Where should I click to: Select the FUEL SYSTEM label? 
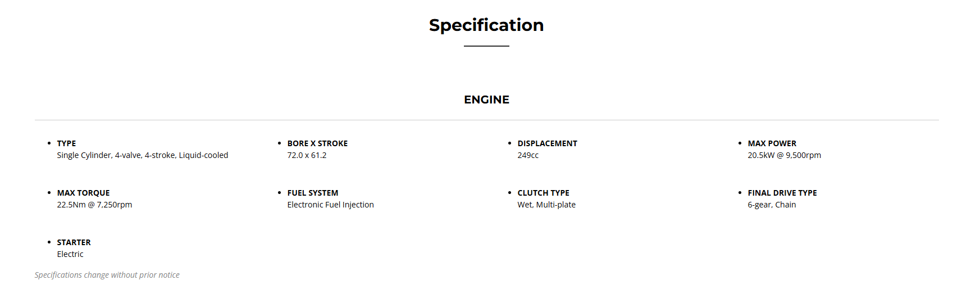[x=312, y=193]
